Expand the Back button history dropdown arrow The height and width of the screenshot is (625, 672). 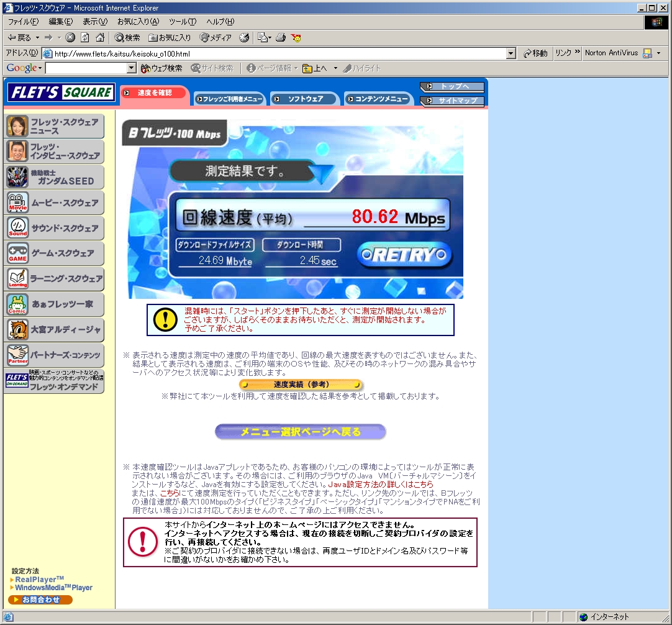point(37,38)
